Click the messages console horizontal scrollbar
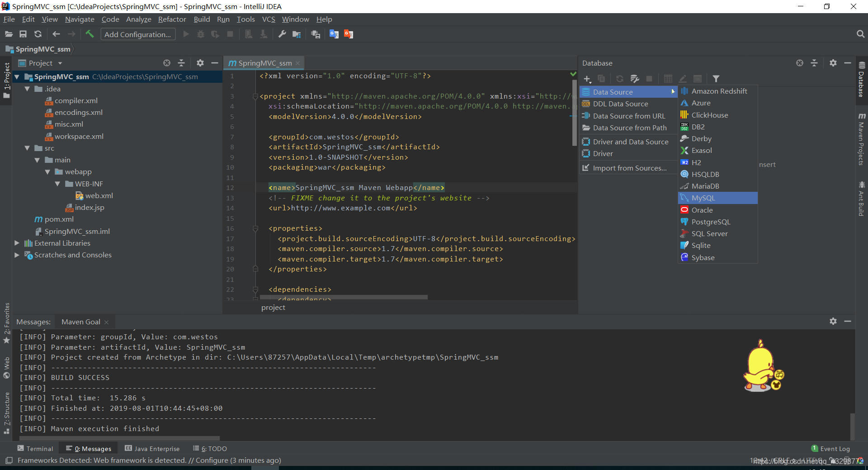The width and height of the screenshot is (868, 470). click(x=119, y=438)
